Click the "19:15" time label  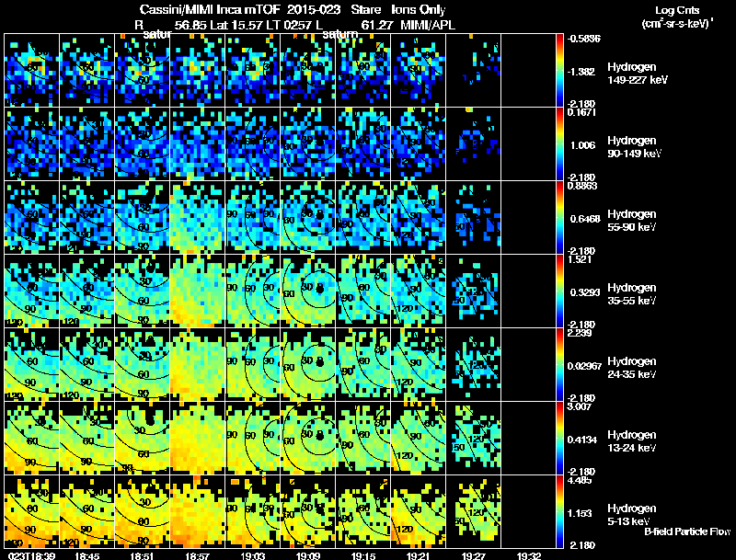(363, 555)
